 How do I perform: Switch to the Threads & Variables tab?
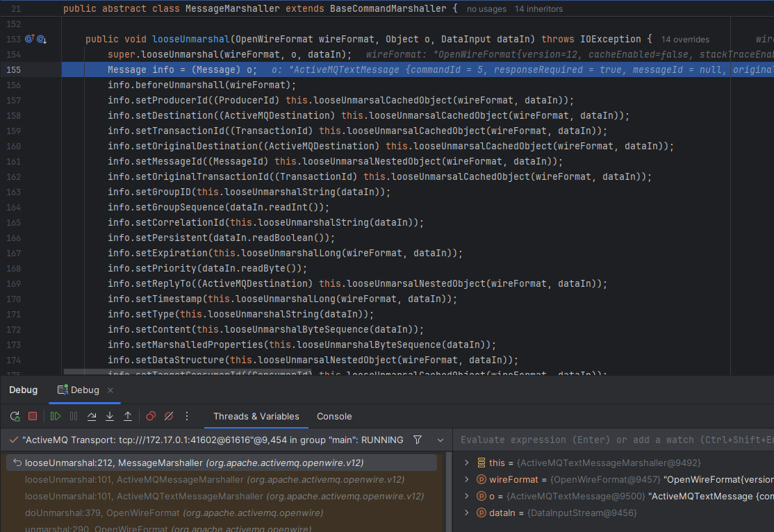coord(256,416)
